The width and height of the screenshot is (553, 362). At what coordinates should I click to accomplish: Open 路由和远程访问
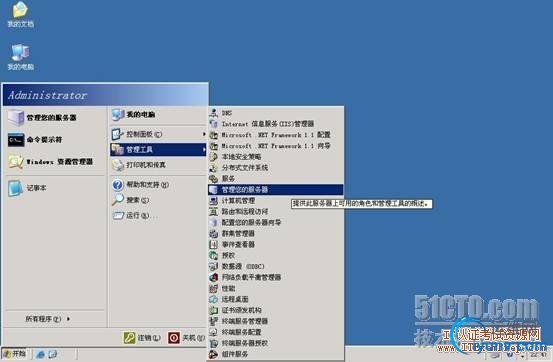[x=276, y=211]
